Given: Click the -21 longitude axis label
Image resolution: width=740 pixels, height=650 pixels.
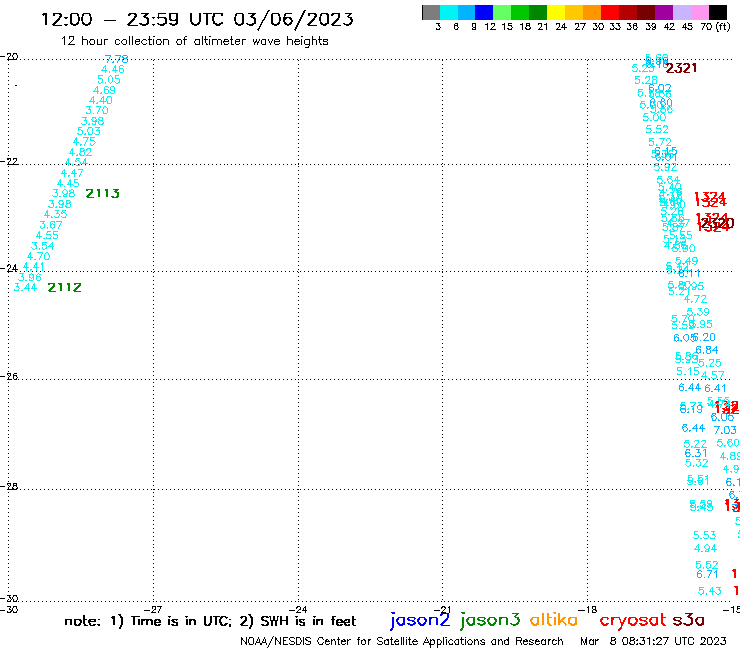Looking at the screenshot, I should (443, 610).
